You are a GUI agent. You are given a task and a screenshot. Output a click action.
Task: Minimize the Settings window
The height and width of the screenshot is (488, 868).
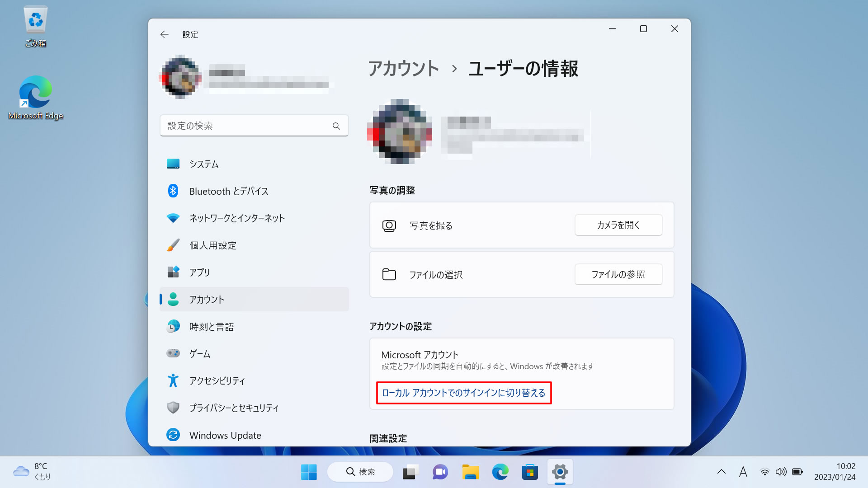[612, 29]
